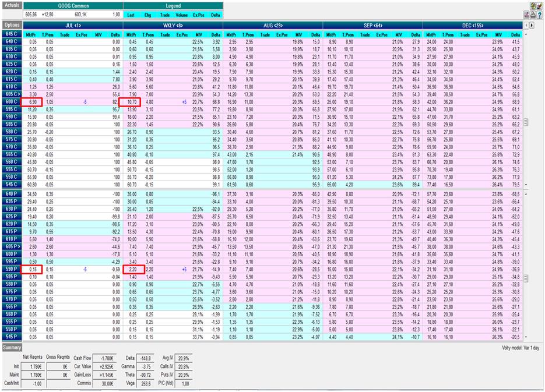Click the calls table scroll-up arrow
This screenshot has height=392, width=545.
[526, 34]
